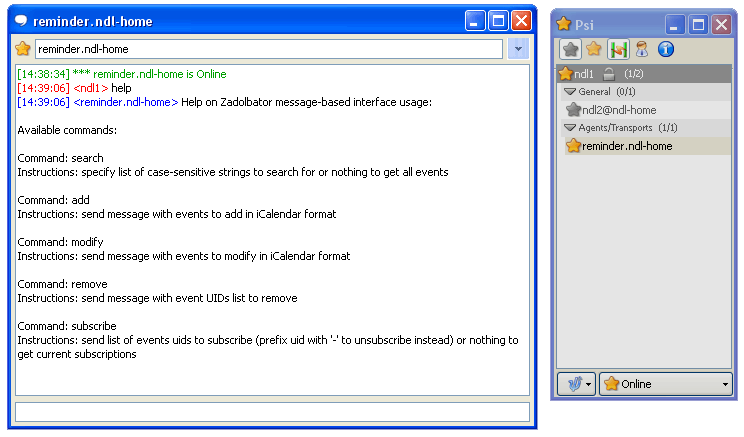Click the "<ndl1> help" message line
This screenshot has height=437, width=744.
[x=74, y=88]
